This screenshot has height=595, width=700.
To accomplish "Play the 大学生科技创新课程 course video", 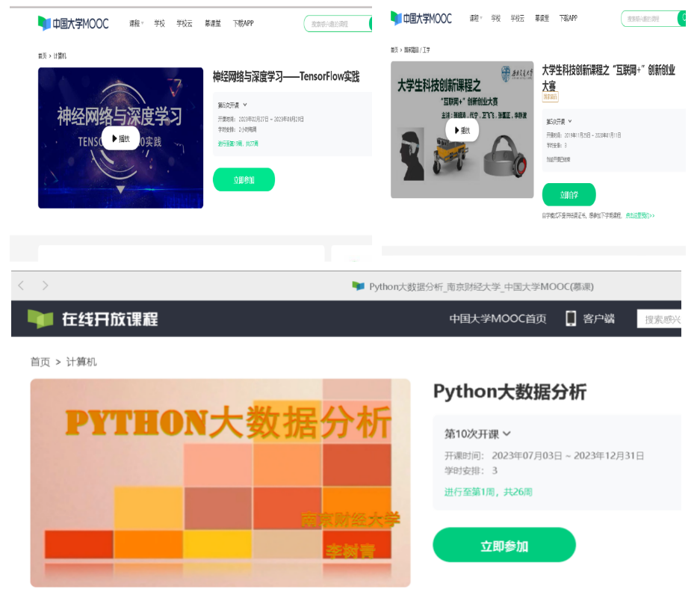I will pos(462,130).
